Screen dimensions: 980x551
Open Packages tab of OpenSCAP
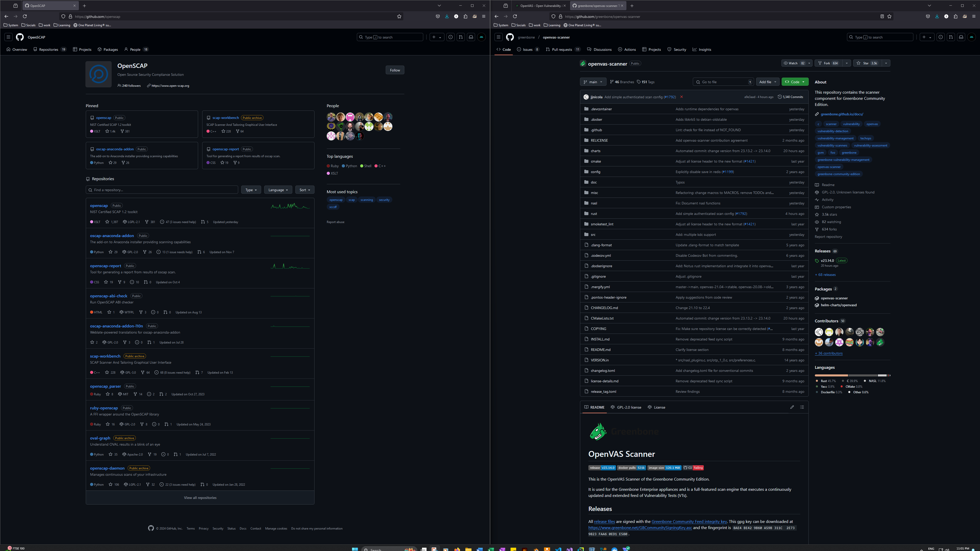click(x=108, y=50)
